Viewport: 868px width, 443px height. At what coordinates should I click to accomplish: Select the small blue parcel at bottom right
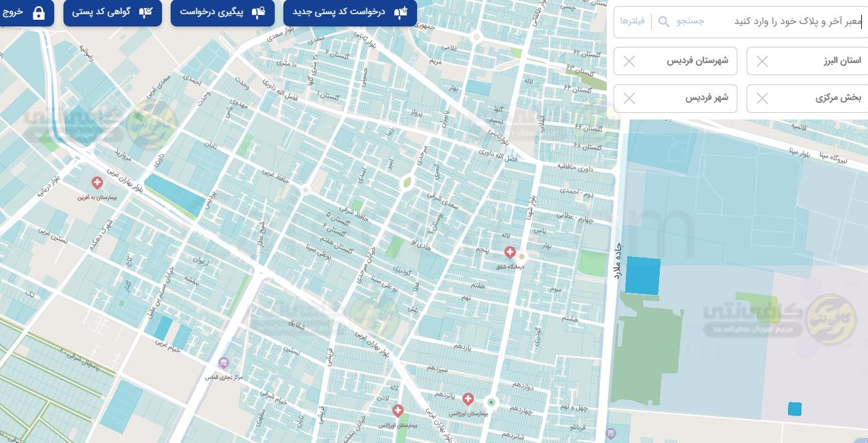click(795, 409)
